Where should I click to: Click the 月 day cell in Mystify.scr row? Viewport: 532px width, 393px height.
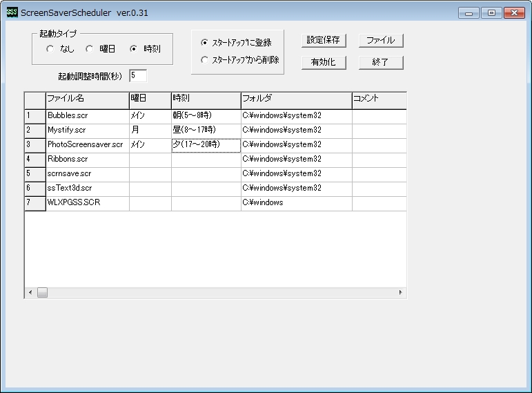coord(150,131)
